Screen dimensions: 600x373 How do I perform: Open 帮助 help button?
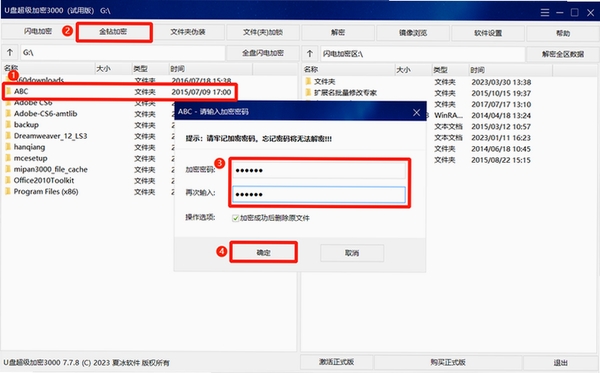[563, 33]
